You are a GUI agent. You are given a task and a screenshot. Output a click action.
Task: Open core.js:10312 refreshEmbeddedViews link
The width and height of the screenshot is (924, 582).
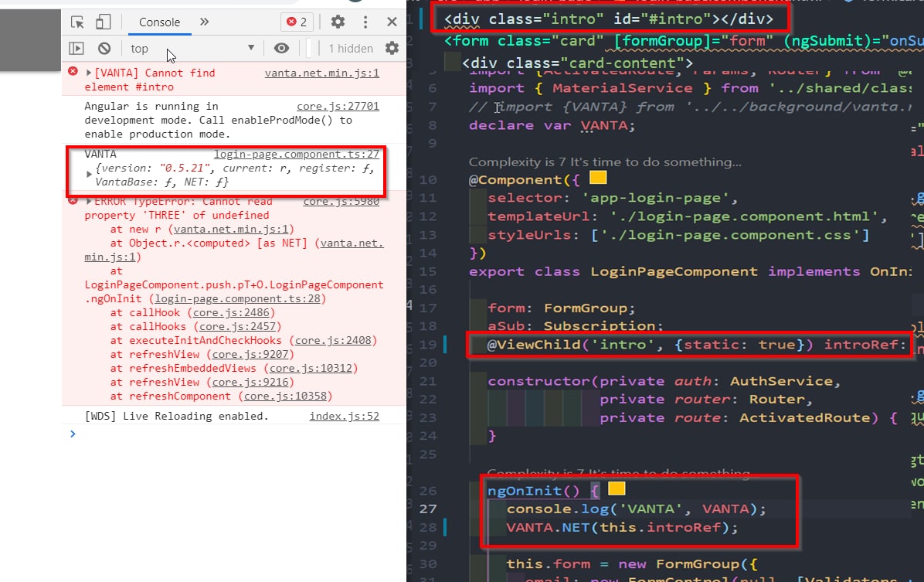311,369
